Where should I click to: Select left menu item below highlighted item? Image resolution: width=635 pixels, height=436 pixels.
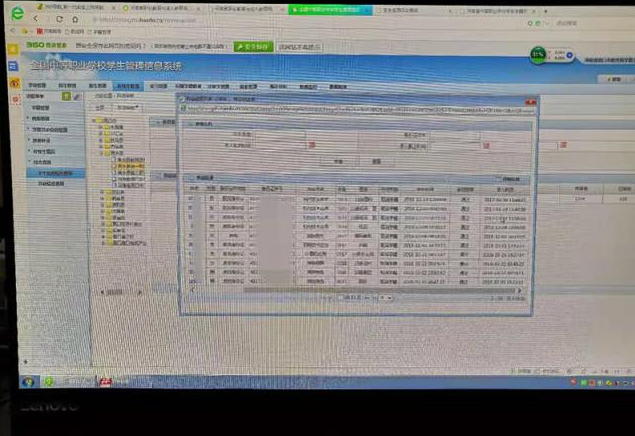51,183
